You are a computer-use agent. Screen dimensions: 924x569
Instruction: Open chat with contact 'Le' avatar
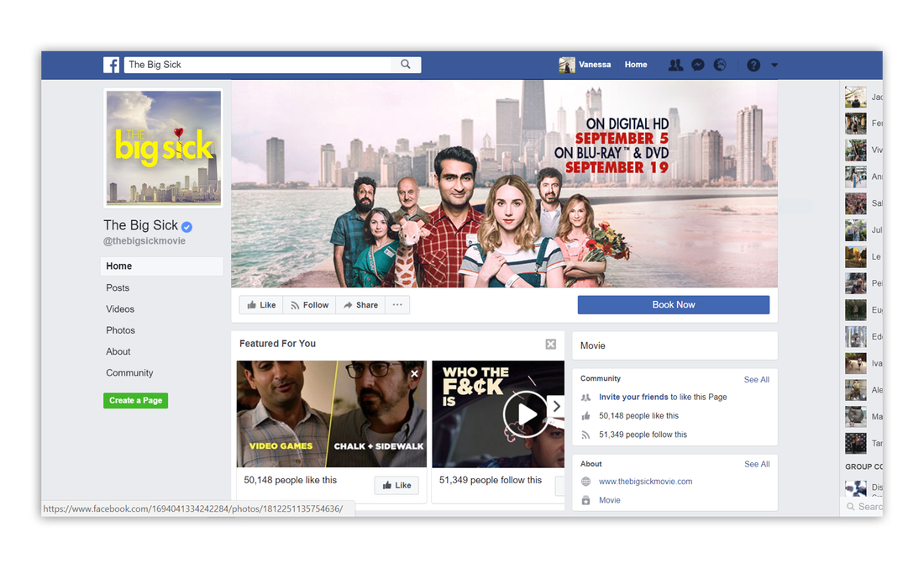[856, 257]
